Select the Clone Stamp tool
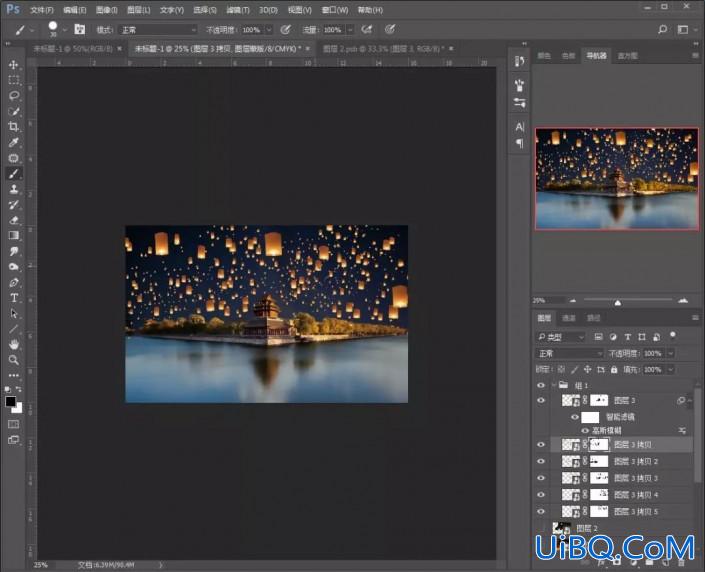Image resolution: width=705 pixels, height=572 pixels. pos(13,189)
